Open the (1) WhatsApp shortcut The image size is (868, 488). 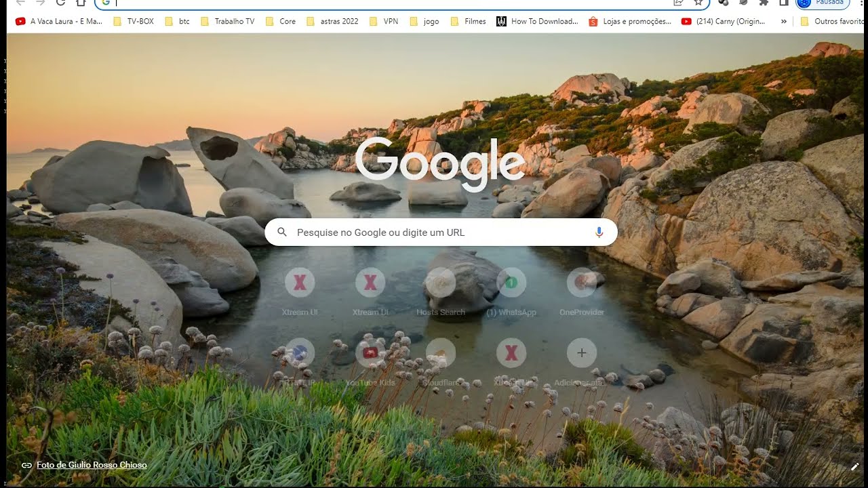pyautogui.click(x=511, y=291)
